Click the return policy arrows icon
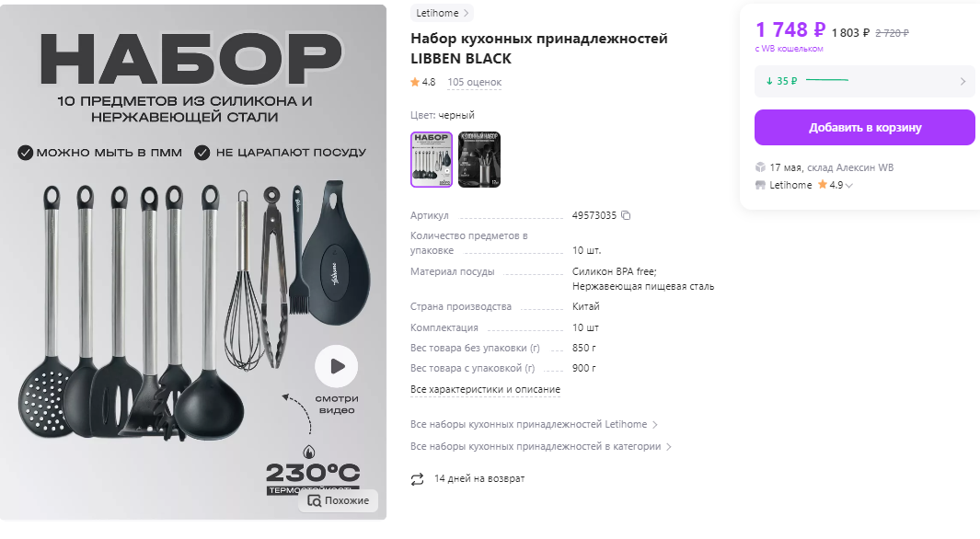Image resolution: width=980 pixels, height=539 pixels. point(417,479)
